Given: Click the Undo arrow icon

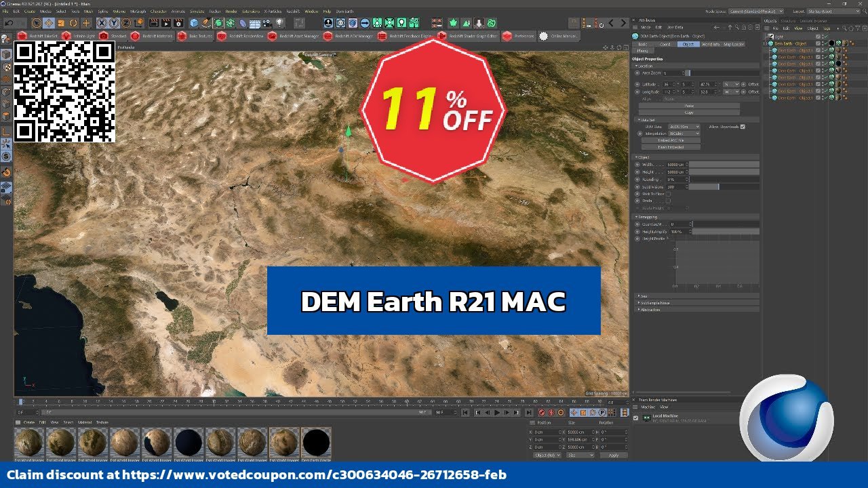Looking at the screenshot, I should (x=9, y=23).
